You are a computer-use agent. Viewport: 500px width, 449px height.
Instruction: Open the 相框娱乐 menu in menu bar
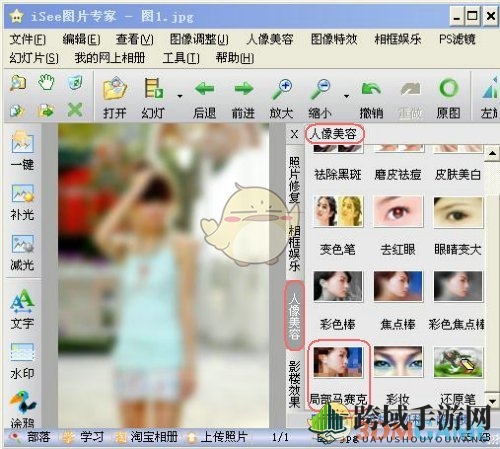point(398,39)
